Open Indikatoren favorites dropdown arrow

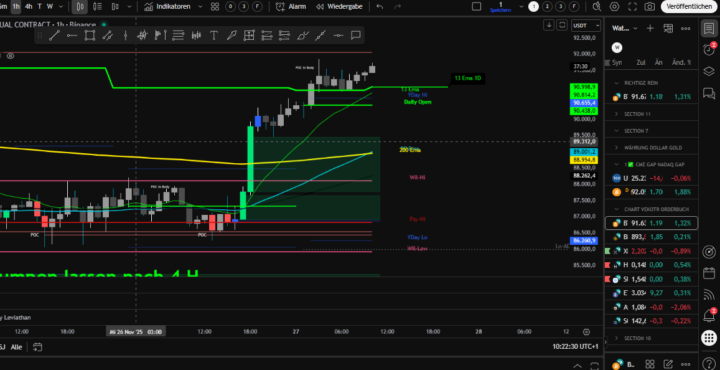click(200, 6)
